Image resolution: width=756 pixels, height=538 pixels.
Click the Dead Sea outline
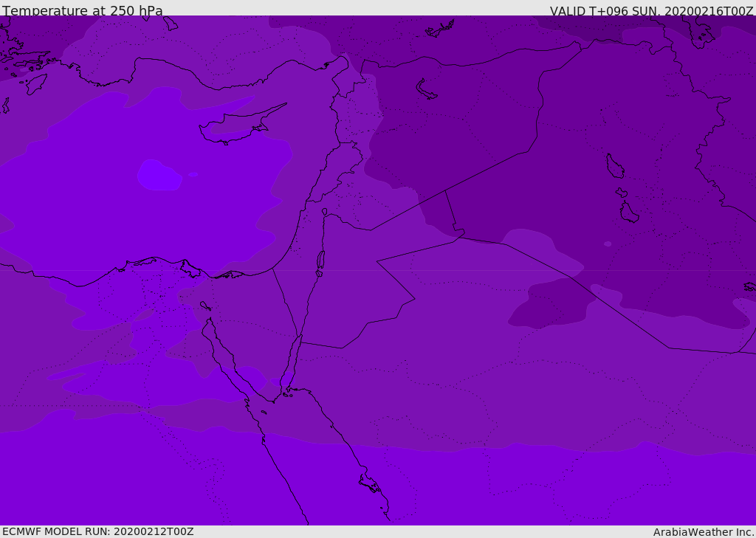pyautogui.click(x=320, y=260)
